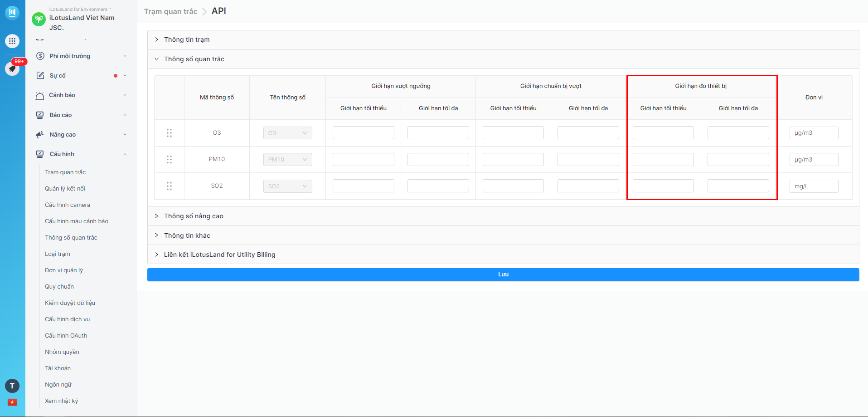868x417 pixels.
Task: Collapse the Thông số quan trắc section
Action: (503, 59)
